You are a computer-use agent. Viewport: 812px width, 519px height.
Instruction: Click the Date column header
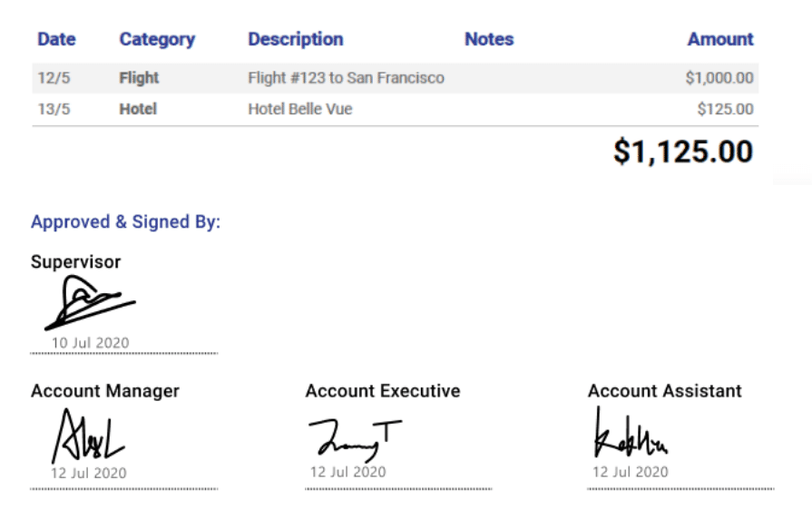pos(56,39)
